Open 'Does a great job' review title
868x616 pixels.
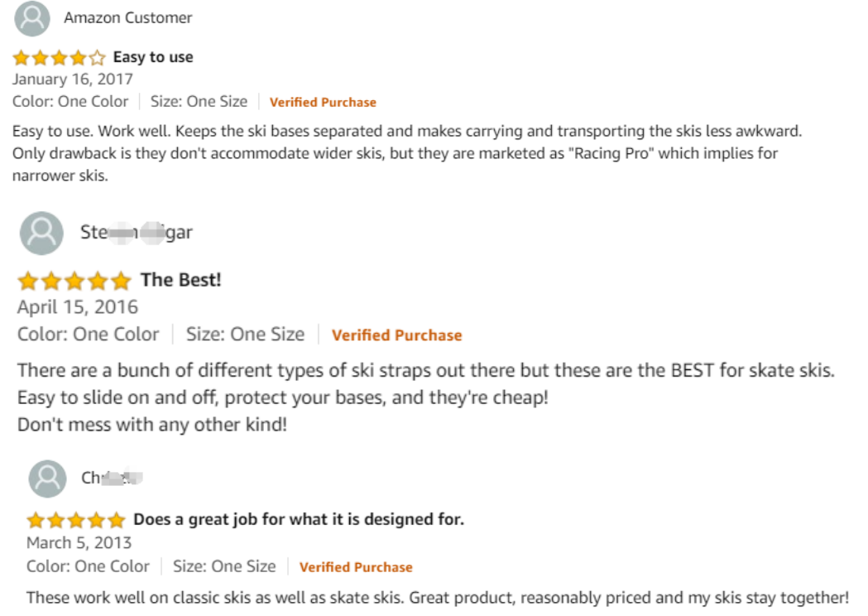tap(299, 520)
